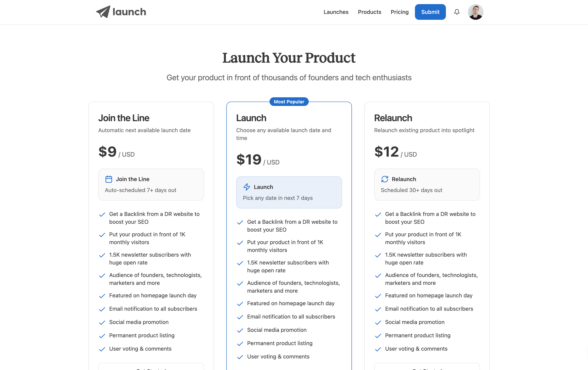Click the circular arrows Relaunch icon
Viewport: 588px width, 370px height.
pos(385,179)
